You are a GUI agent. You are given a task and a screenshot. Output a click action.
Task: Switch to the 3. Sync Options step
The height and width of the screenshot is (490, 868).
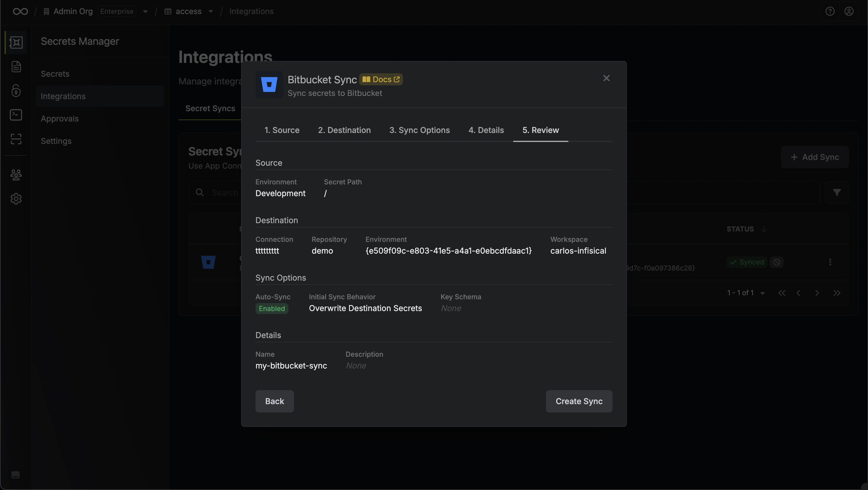tap(419, 130)
